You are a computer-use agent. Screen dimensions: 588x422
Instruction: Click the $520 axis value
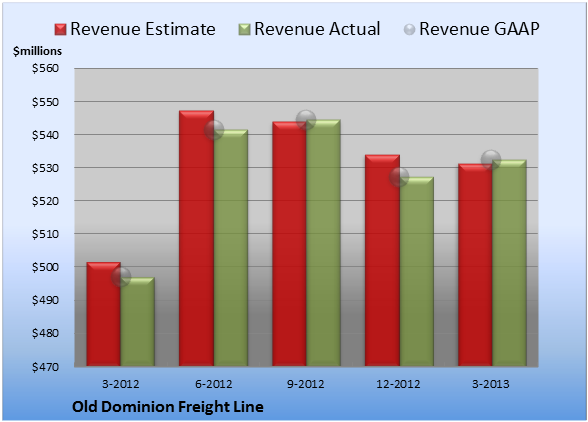[45, 201]
